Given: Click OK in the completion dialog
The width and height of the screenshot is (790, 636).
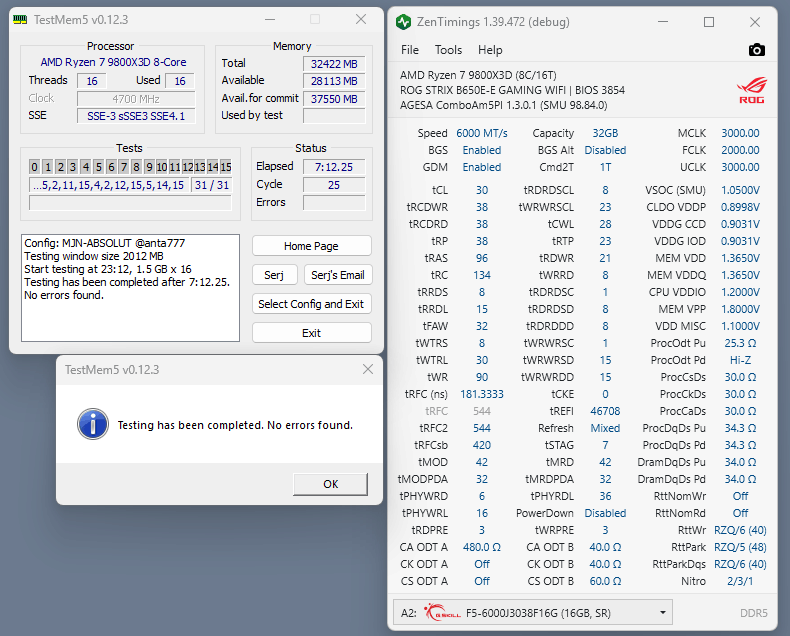Looking at the screenshot, I should pos(331,484).
